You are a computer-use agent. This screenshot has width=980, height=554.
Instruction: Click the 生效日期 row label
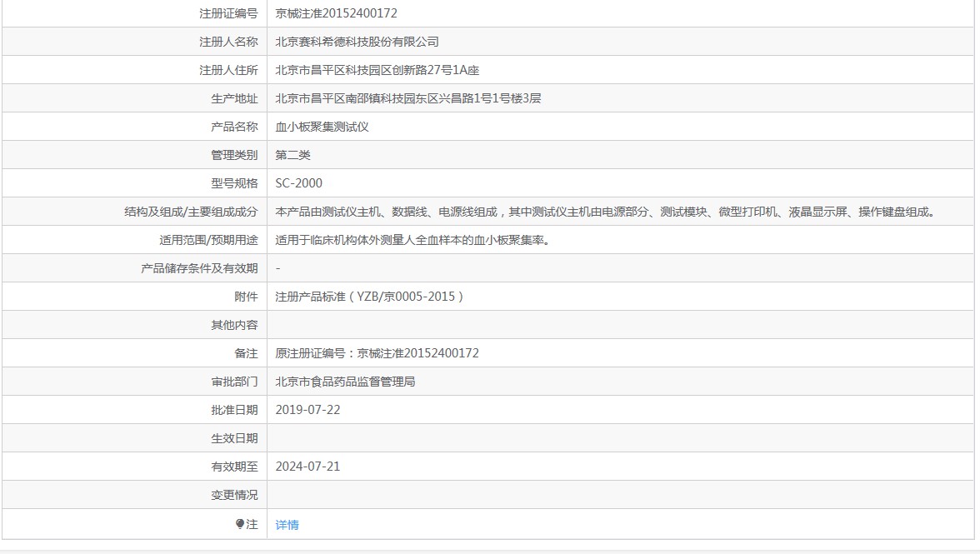234,438
